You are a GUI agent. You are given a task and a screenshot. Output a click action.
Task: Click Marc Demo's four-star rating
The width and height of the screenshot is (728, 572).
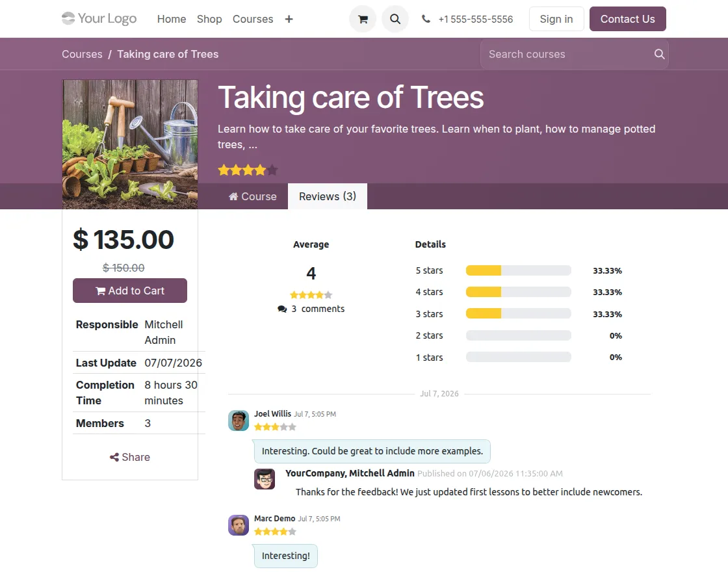276,532
